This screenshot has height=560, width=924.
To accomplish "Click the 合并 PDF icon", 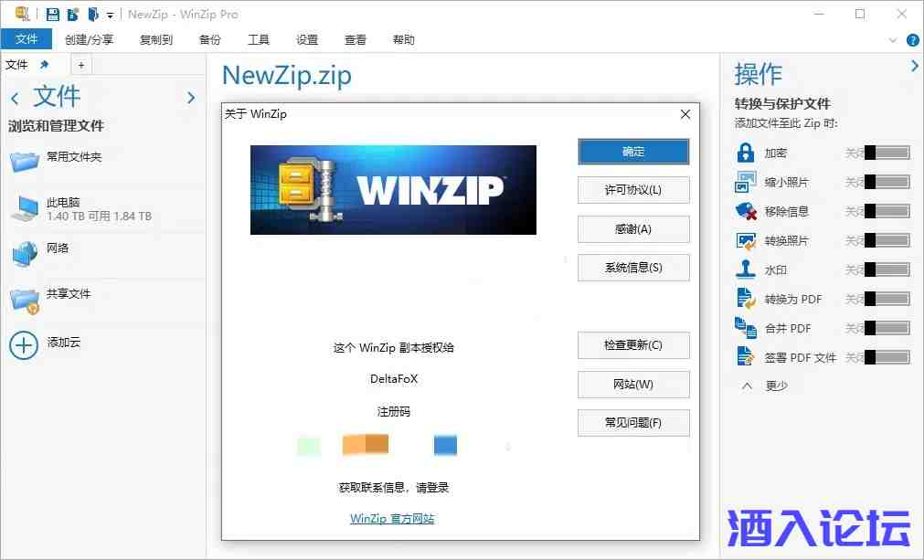I will pyautogui.click(x=746, y=327).
